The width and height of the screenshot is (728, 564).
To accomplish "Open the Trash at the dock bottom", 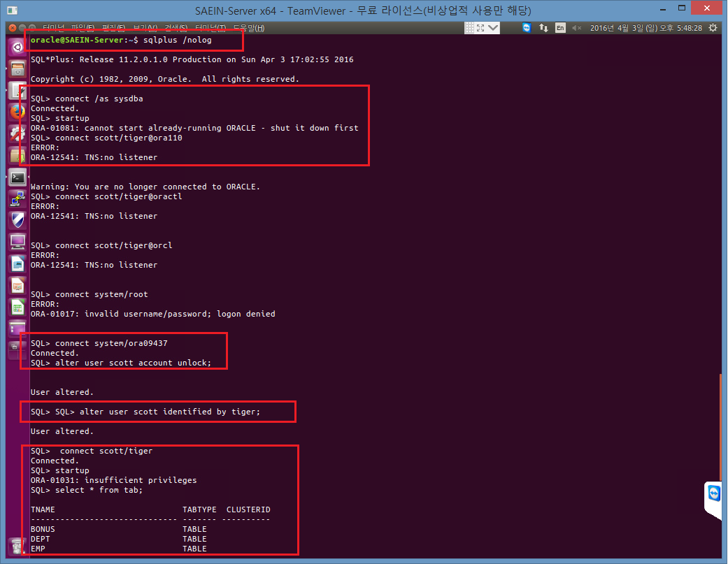I will coord(17,546).
